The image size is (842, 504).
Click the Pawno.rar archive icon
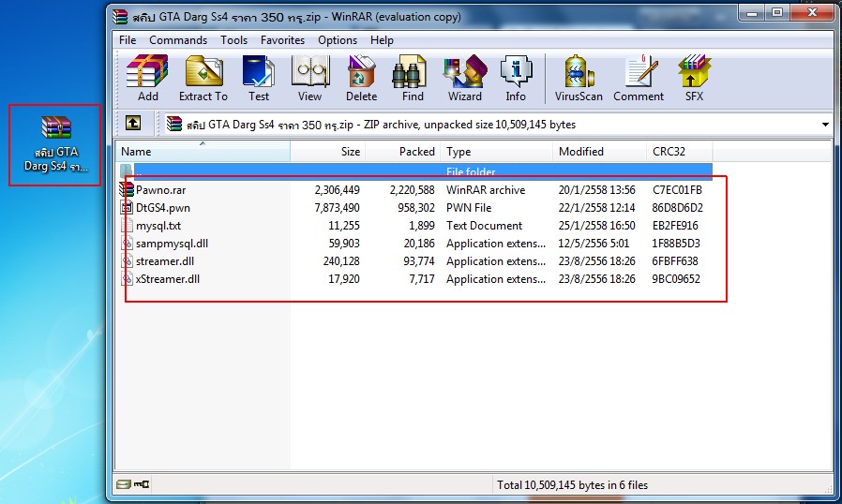click(x=128, y=189)
